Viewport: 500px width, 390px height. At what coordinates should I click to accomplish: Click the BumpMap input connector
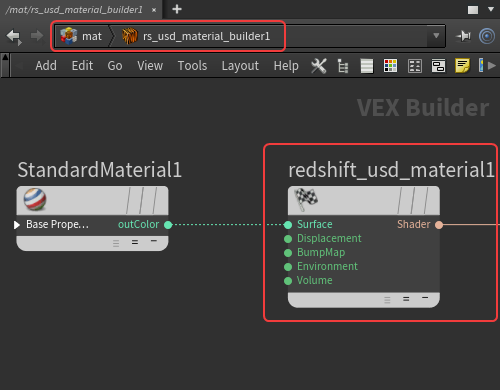click(288, 253)
